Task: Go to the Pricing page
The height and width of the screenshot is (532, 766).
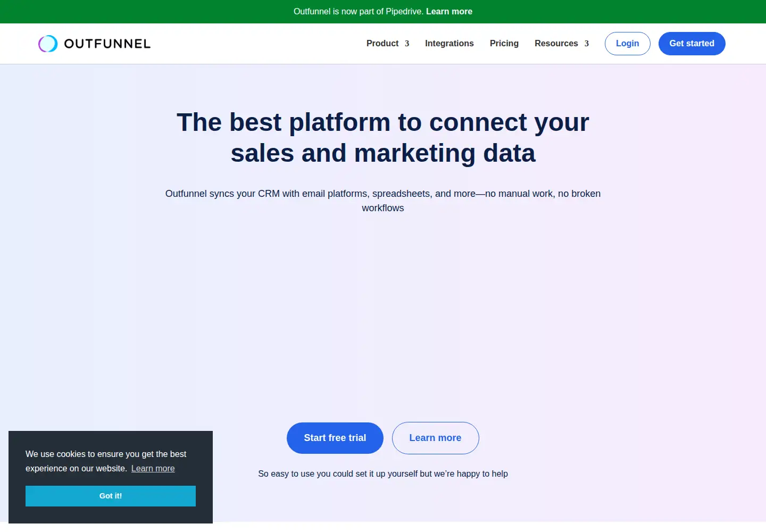Action: (504, 44)
